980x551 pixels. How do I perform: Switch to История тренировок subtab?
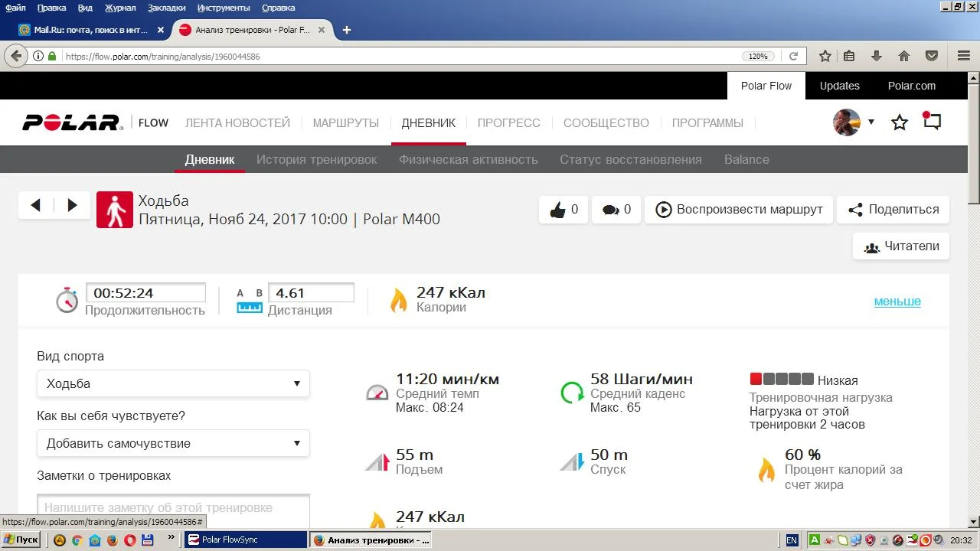coord(317,159)
